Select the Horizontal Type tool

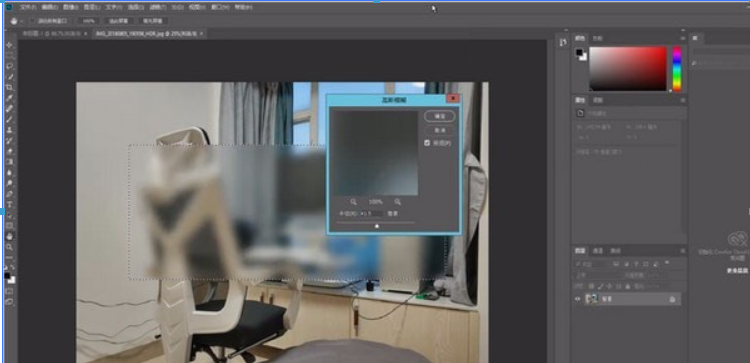click(x=9, y=205)
